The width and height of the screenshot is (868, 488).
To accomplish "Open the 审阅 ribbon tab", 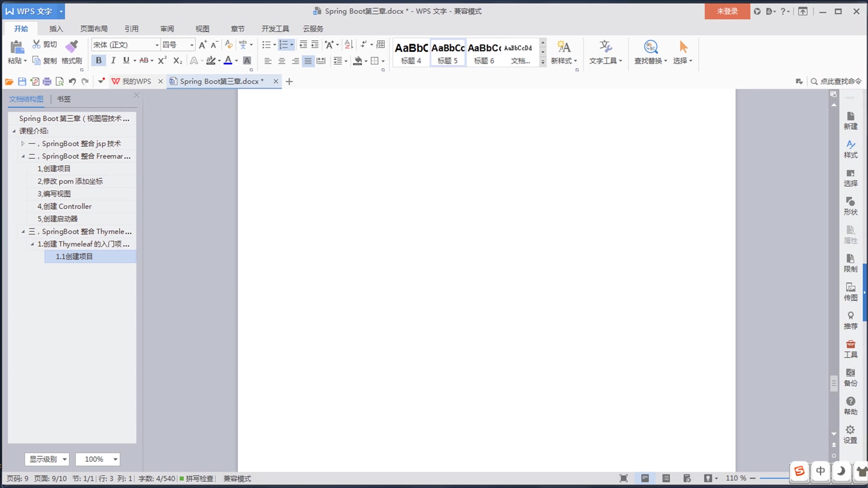I will click(167, 29).
